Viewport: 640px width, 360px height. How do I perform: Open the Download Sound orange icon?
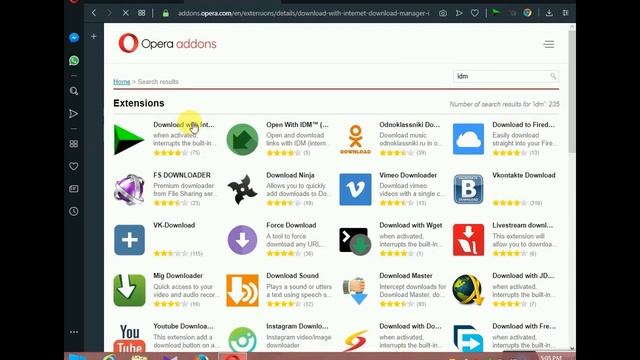(x=242, y=291)
